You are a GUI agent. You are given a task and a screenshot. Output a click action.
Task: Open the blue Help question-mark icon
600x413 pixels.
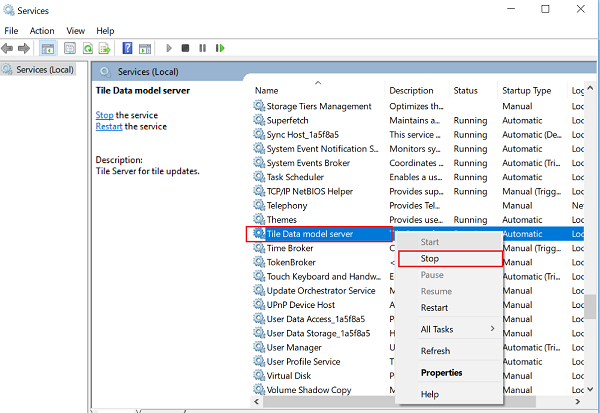[x=127, y=48]
